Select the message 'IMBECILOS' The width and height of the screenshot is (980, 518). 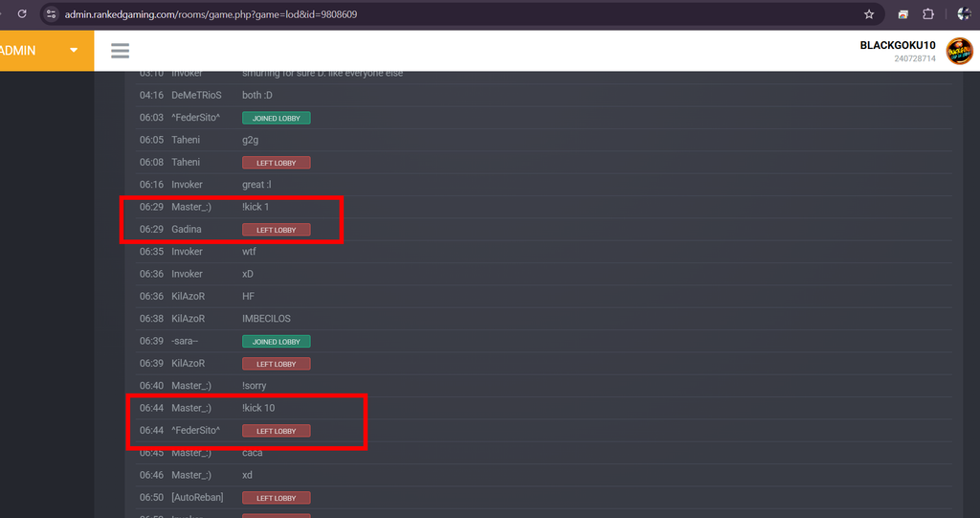tap(266, 319)
